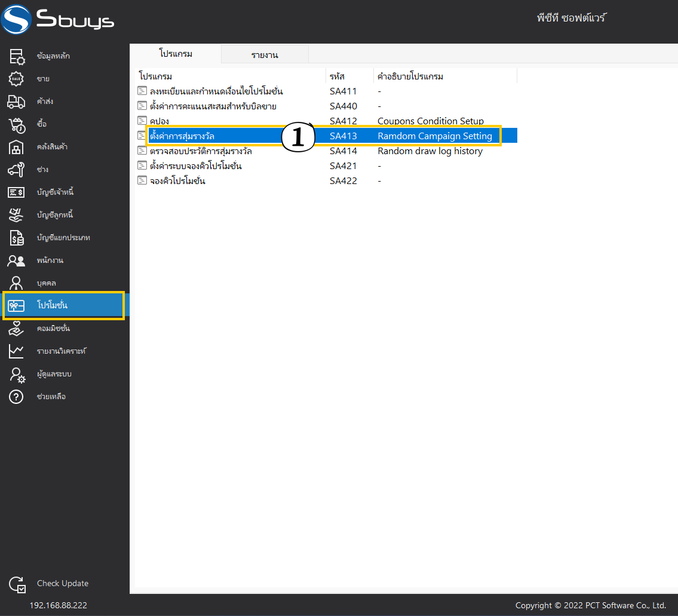The width and height of the screenshot is (678, 616).
Task: Click the SA421 row document icon
Action: 142,166
